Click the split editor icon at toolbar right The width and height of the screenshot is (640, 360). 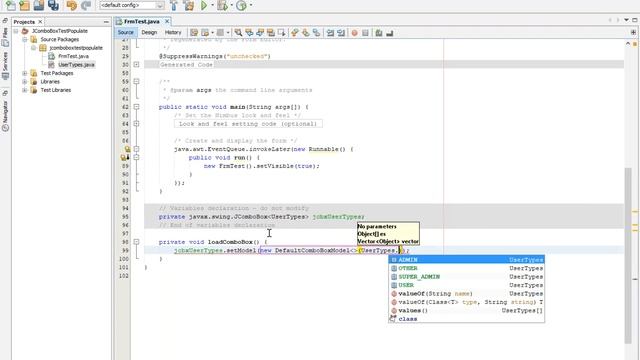pos(633,32)
